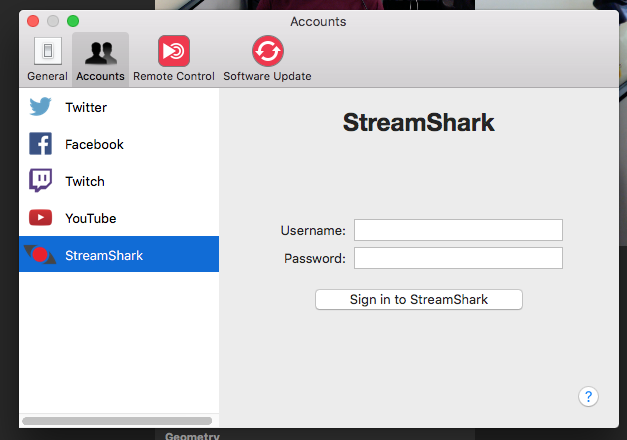Screen dimensions: 627x440
Task: Click the Twitter bird icon
Action: [40, 106]
